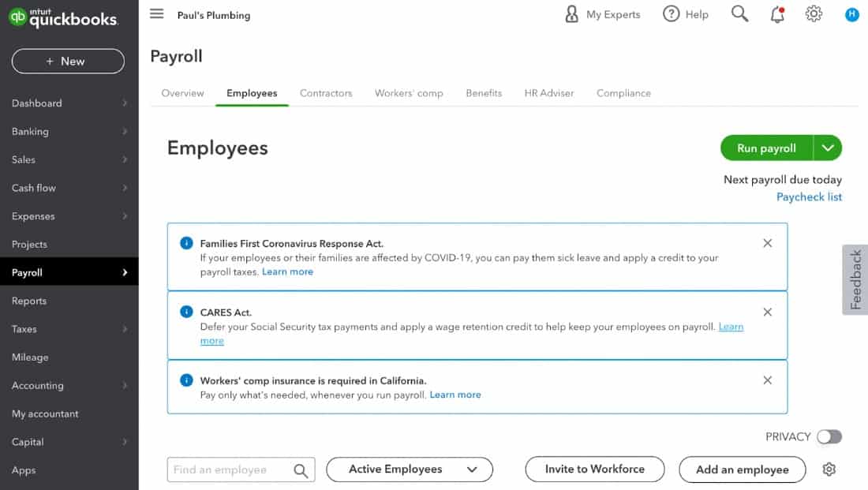The image size is (868, 490).
Task: Click info icon for CARES Act notice
Action: coord(186,312)
